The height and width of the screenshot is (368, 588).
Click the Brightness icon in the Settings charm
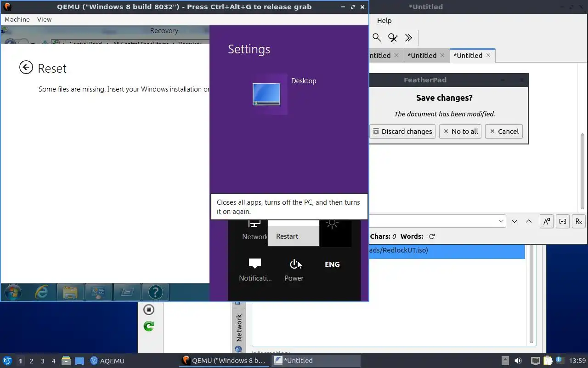[x=332, y=224]
